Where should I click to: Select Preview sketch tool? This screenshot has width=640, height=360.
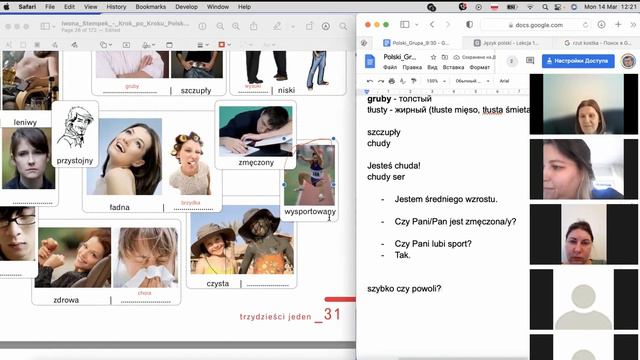(55, 45)
